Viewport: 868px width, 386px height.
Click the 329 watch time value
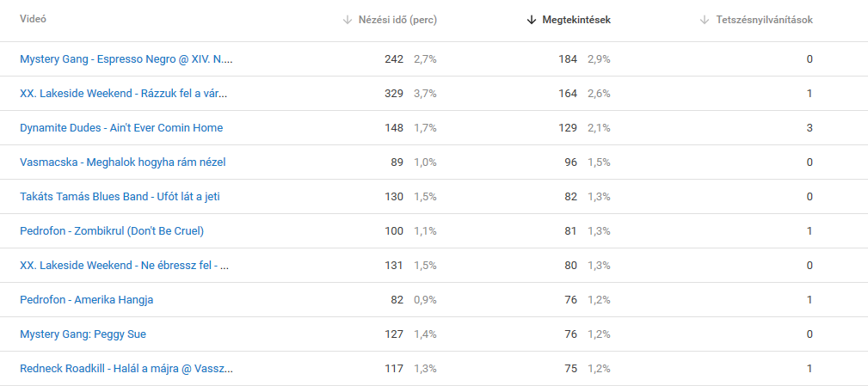click(394, 94)
